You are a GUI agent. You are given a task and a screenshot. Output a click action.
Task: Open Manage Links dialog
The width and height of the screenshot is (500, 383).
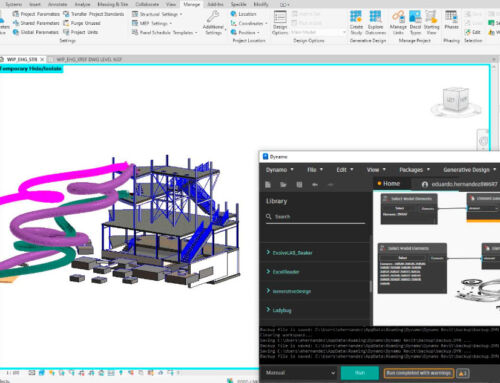(x=398, y=22)
